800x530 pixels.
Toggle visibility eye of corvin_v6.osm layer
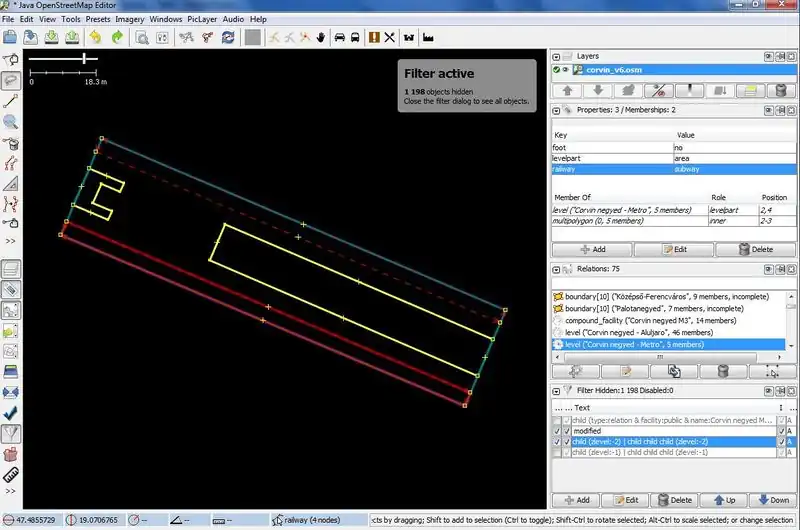point(565,71)
